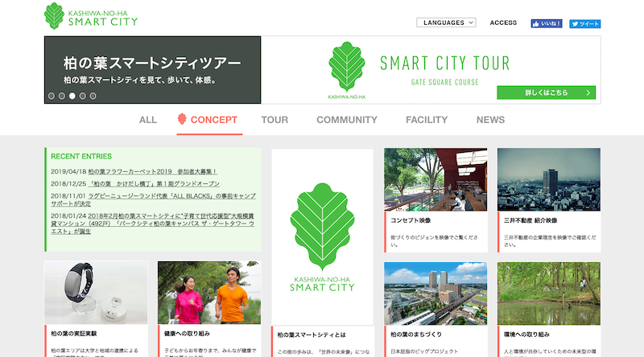The height and width of the screenshot is (357, 644).
Task: Select the fourth carousel slide dot
Action: 83,96
